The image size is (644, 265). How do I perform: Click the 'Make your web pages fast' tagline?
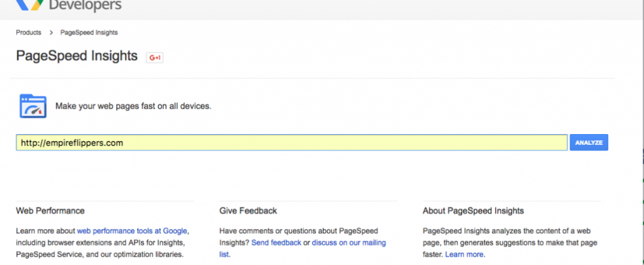[133, 106]
